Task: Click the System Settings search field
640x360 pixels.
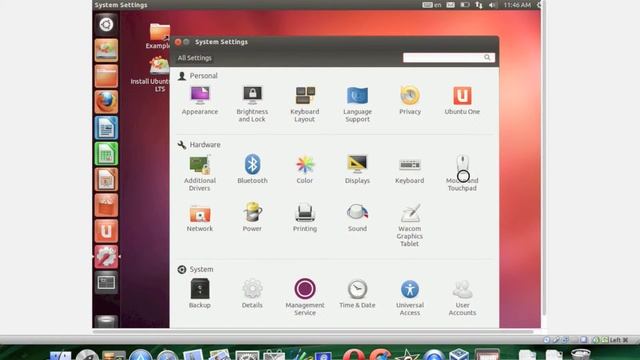Action: (449, 58)
